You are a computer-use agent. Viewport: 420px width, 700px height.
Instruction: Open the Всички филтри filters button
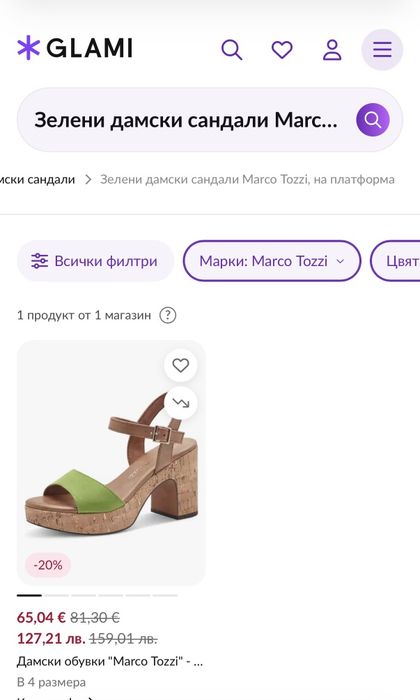95,261
